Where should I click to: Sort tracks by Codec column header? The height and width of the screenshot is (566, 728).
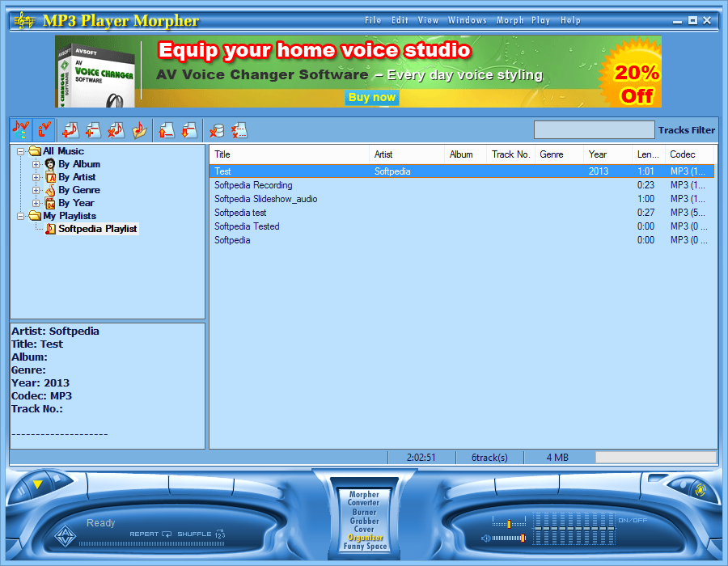(x=689, y=154)
